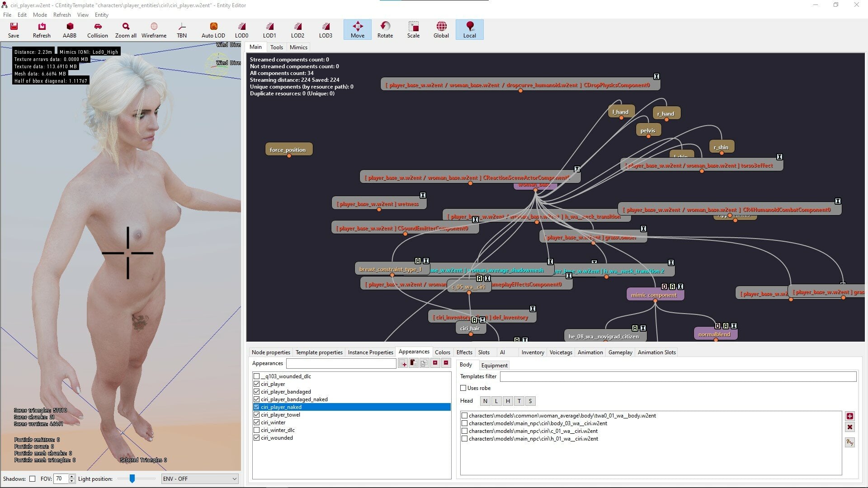Click the red plus appearance icon
This screenshot has height=488, width=868.
point(435,363)
